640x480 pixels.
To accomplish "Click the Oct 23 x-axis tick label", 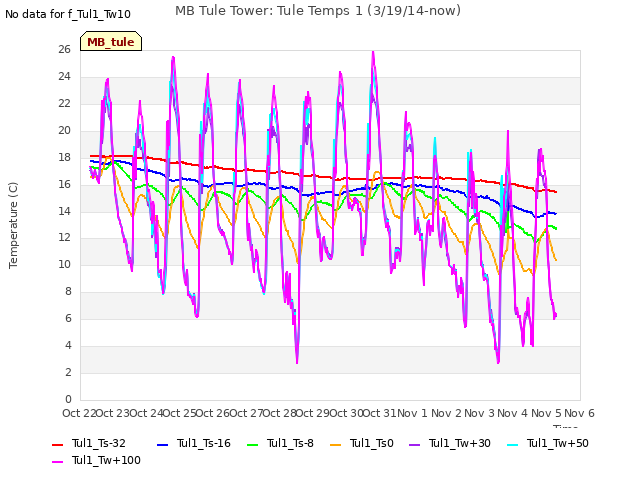I will 113,413.
